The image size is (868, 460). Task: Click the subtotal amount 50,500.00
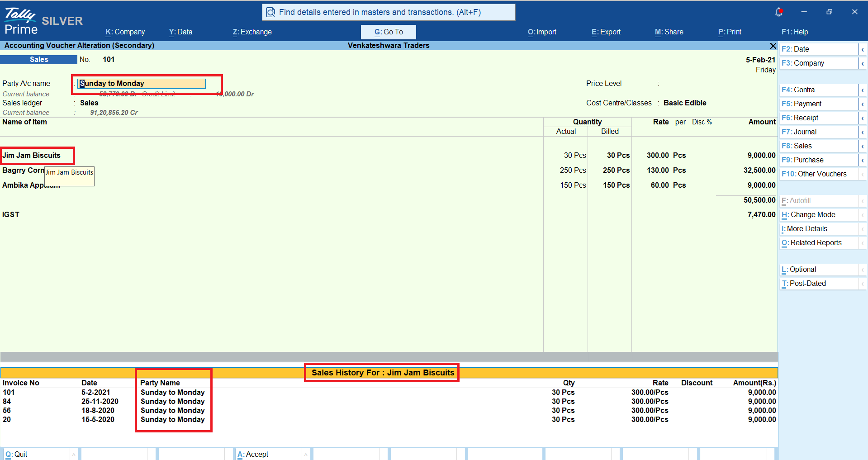coord(759,200)
